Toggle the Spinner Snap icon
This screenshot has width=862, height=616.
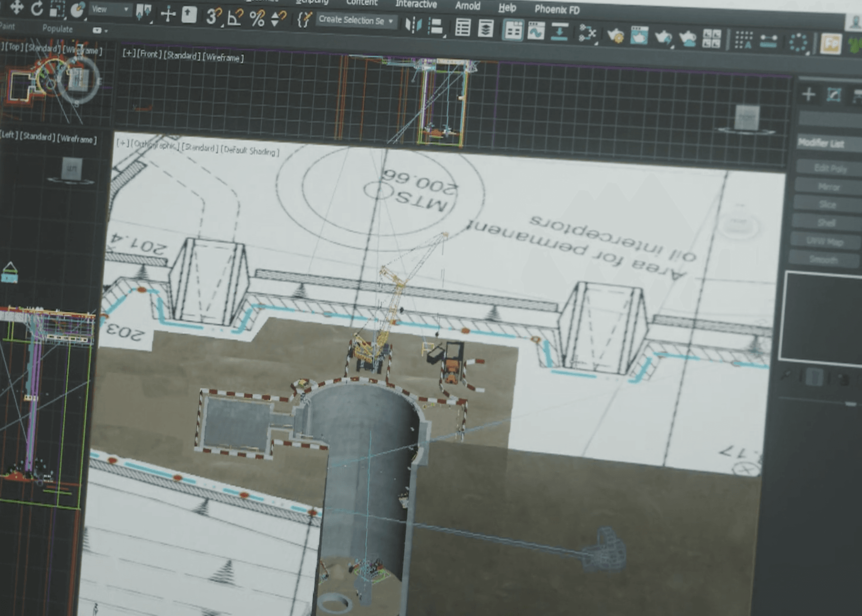(x=278, y=19)
